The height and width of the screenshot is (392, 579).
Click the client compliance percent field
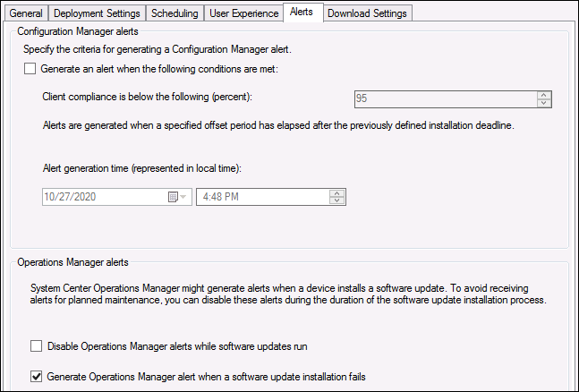coord(446,98)
